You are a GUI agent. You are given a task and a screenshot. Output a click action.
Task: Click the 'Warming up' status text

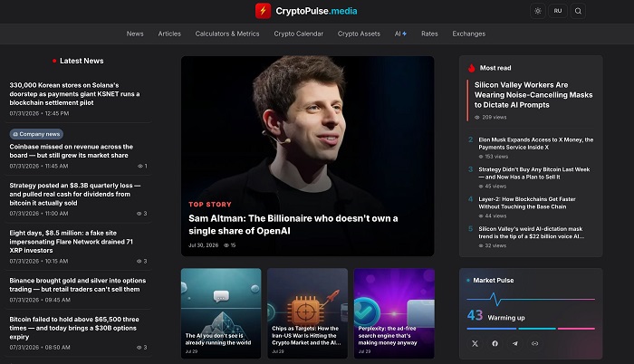pyautogui.click(x=506, y=318)
